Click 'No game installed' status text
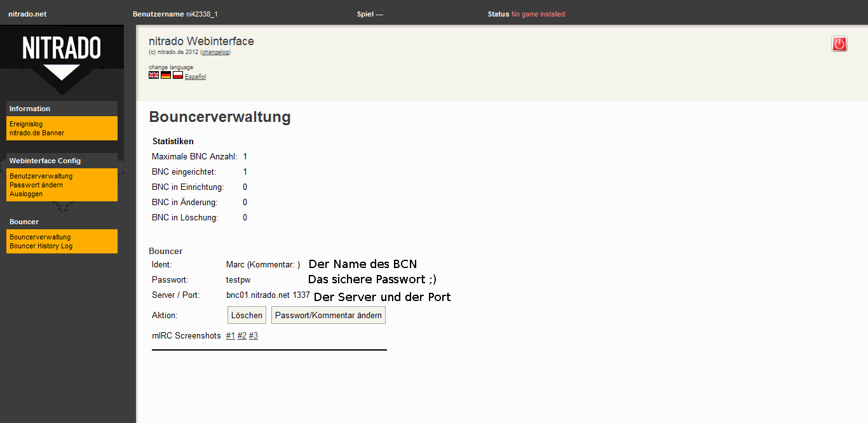Image resolution: width=868 pixels, height=423 pixels. pyautogui.click(x=538, y=14)
